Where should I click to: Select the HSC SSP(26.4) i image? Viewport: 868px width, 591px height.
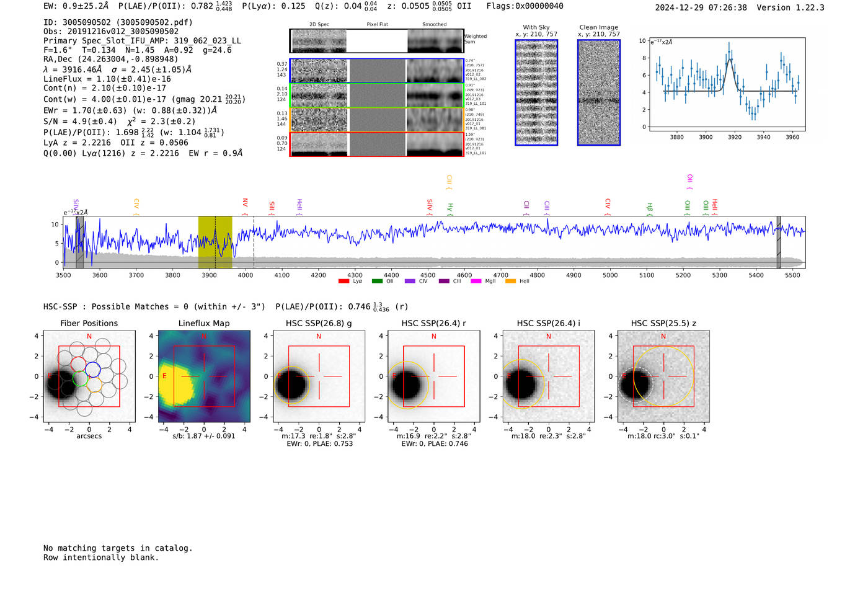(x=548, y=376)
